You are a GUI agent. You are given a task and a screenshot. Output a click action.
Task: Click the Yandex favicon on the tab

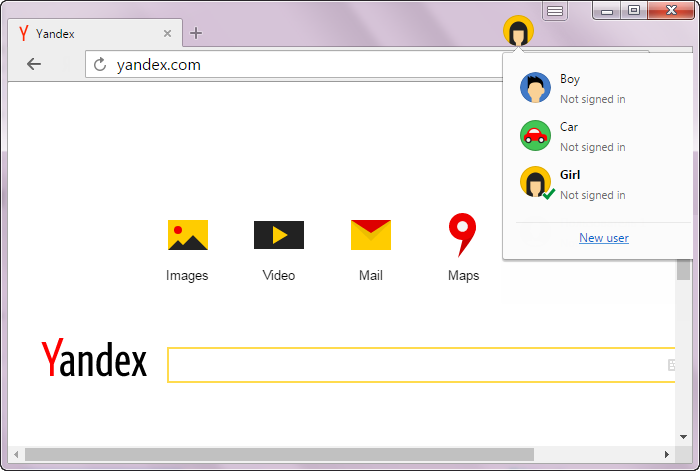point(24,33)
